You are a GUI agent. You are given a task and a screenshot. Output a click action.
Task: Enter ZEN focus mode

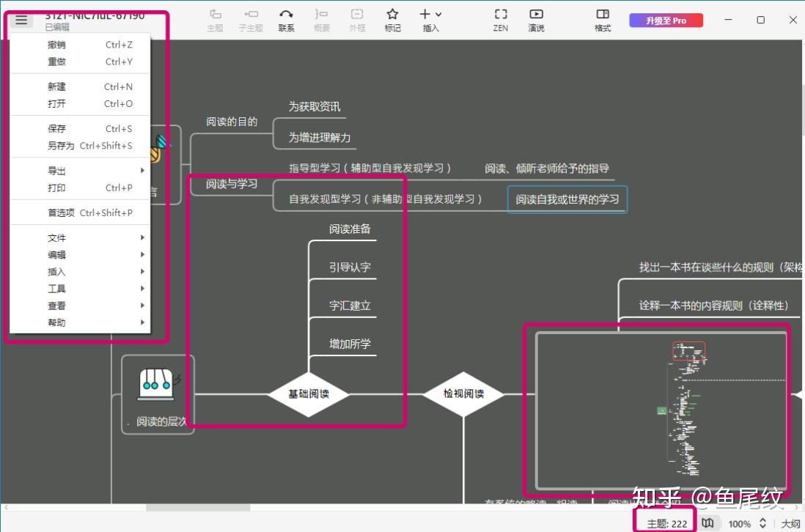pos(500,20)
